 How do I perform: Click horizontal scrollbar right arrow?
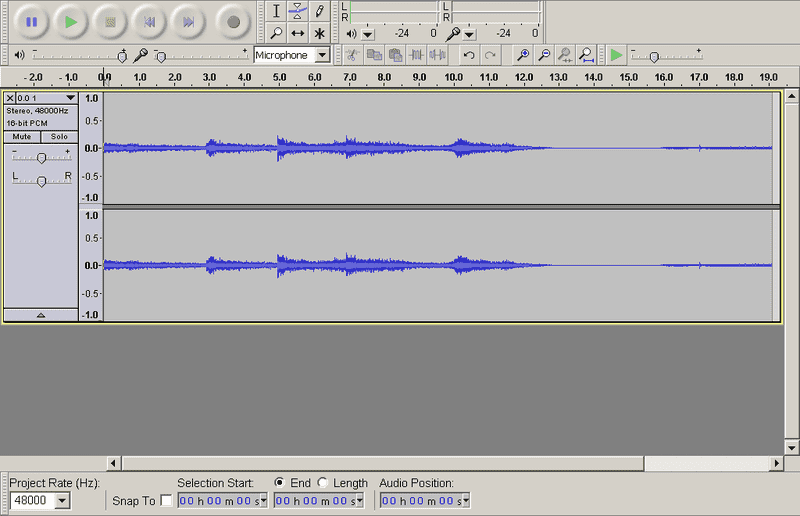point(777,463)
